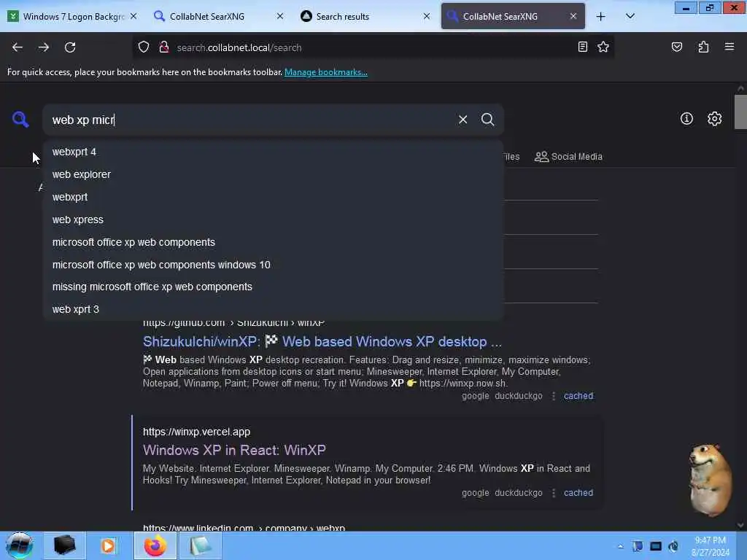Open the Pocket save icon
Screen dimensions: 747x560
(676, 47)
